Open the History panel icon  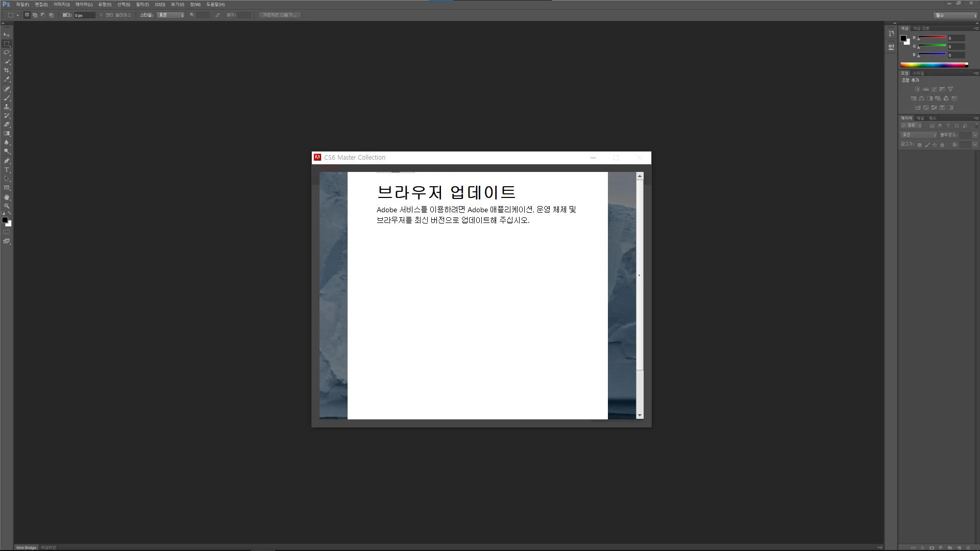891,34
